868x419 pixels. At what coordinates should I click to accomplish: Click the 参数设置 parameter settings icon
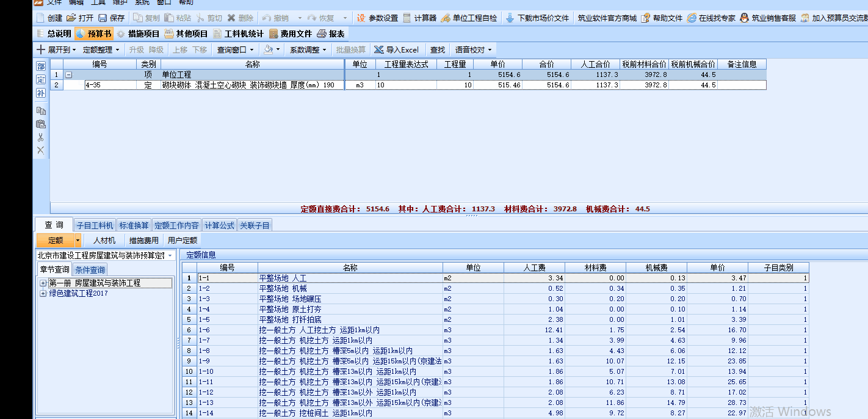(x=361, y=18)
